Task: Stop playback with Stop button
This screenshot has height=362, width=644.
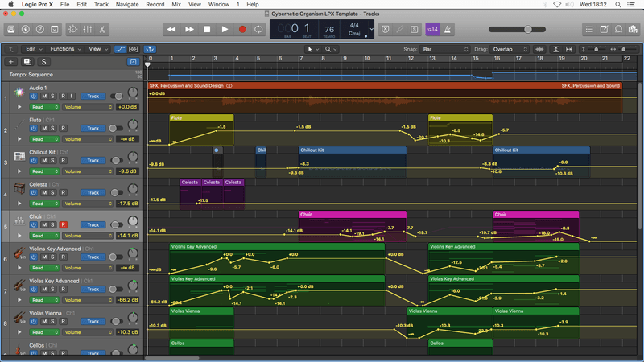Action: 207,29
